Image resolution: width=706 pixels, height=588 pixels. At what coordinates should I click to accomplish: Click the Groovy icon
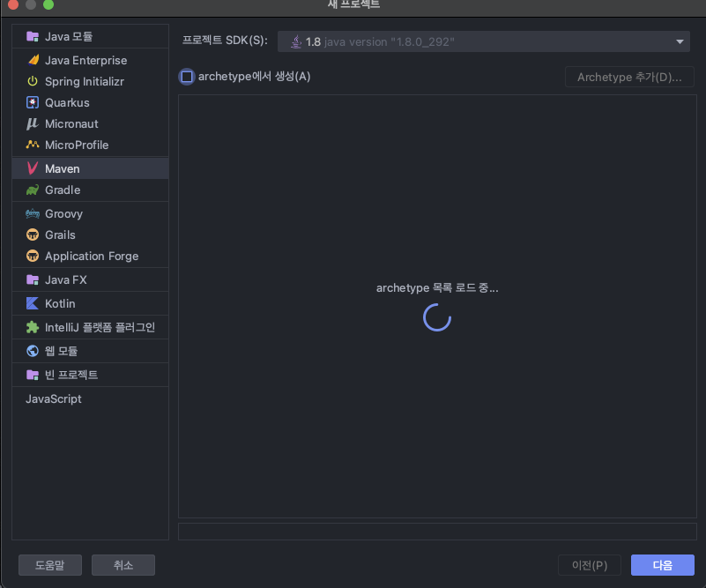pos(33,213)
